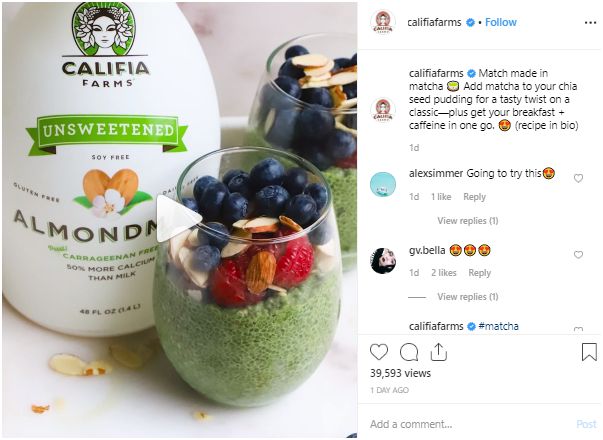Expand replies under gv.bella's comment
This screenshot has width=603, height=440.
468,297
